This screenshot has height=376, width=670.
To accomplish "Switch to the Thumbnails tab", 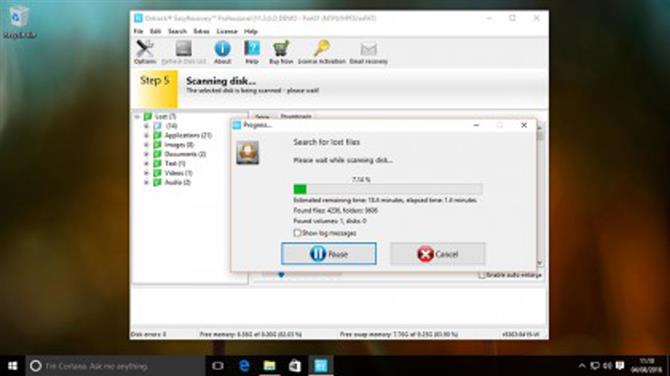I will coord(296,116).
